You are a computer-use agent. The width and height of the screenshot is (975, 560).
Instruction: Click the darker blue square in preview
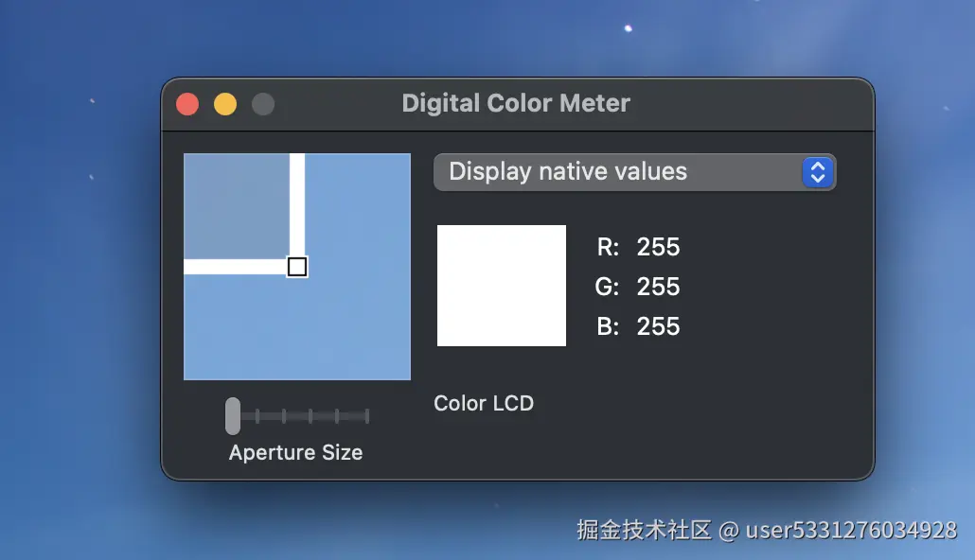(x=237, y=205)
